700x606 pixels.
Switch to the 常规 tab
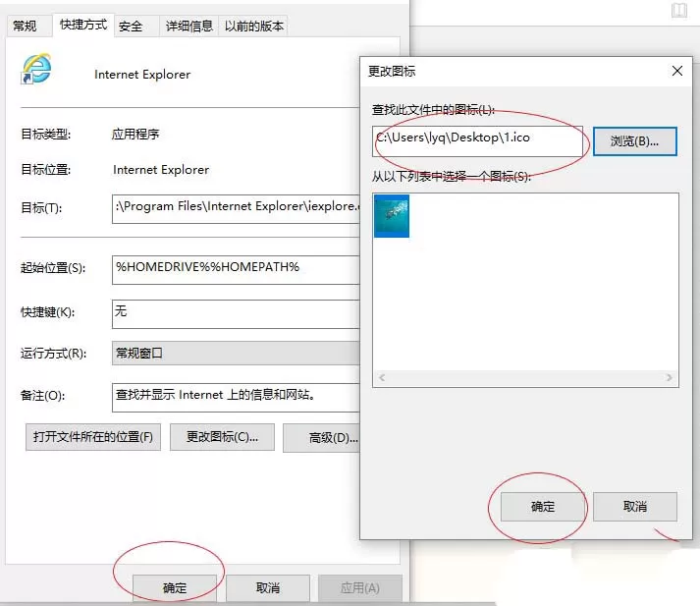tap(26, 26)
